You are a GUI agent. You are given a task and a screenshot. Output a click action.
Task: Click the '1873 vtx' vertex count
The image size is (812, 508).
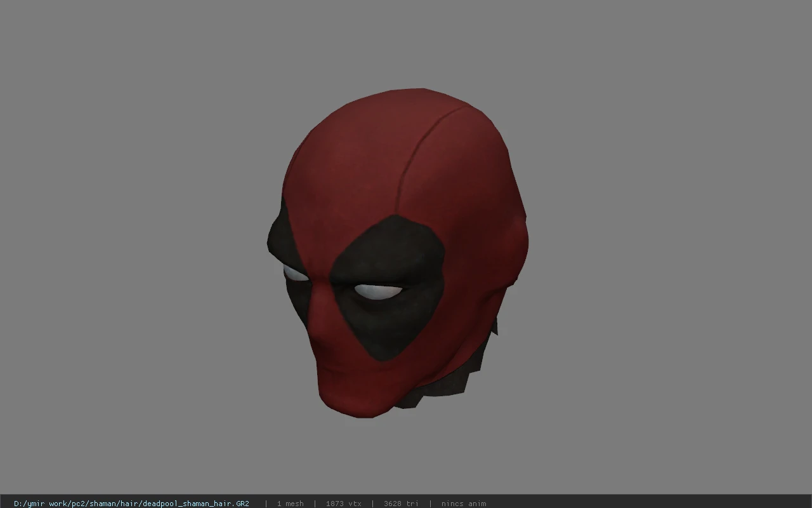click(x=343, y=504)
